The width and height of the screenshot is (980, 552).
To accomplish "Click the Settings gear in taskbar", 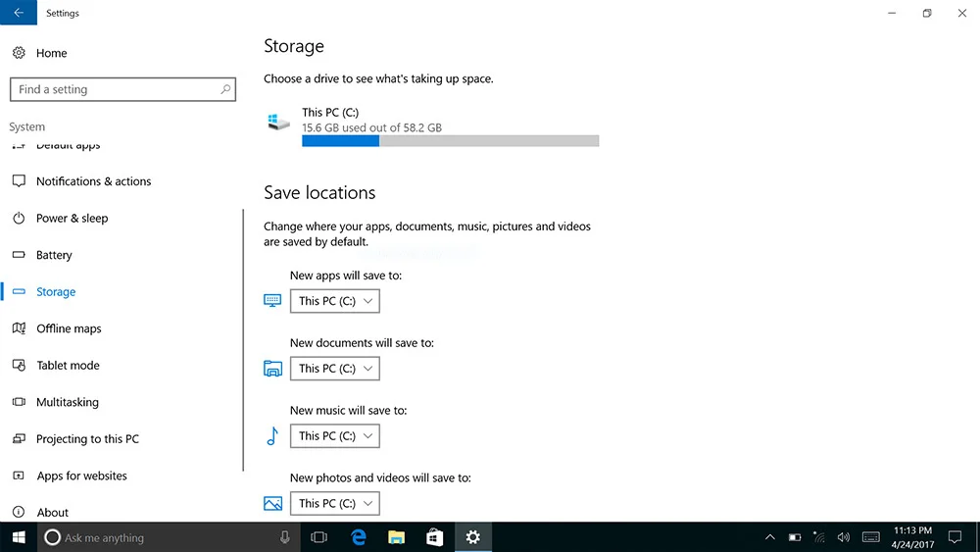I will pyautogui.click(x=473, y=537).
